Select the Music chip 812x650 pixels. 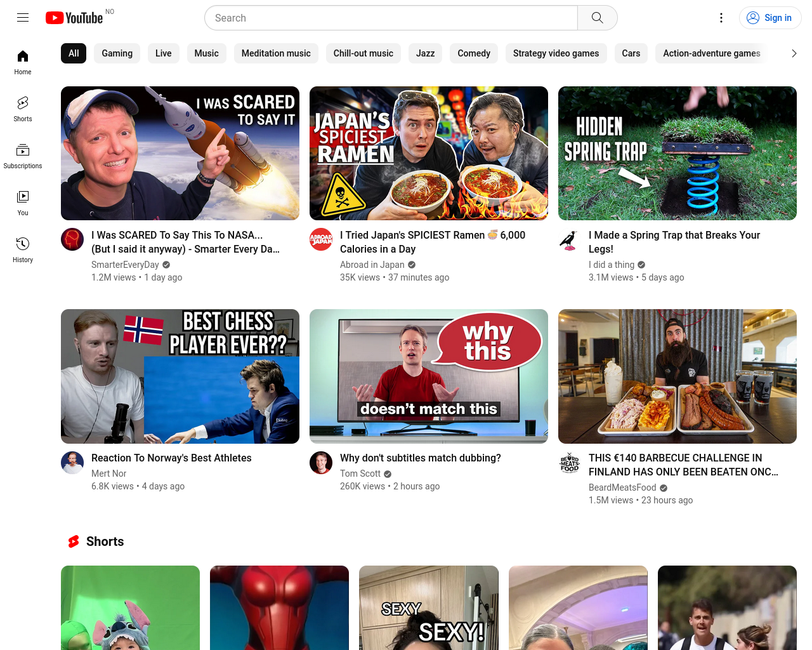click(x=206, y=53)
